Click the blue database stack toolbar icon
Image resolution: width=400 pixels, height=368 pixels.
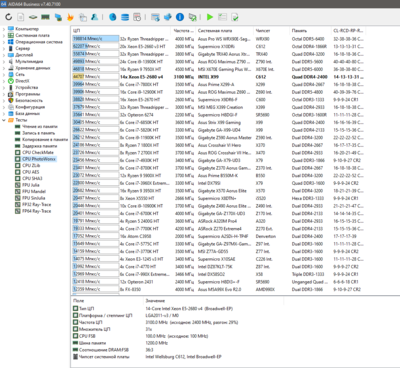[x=125, y=17]
